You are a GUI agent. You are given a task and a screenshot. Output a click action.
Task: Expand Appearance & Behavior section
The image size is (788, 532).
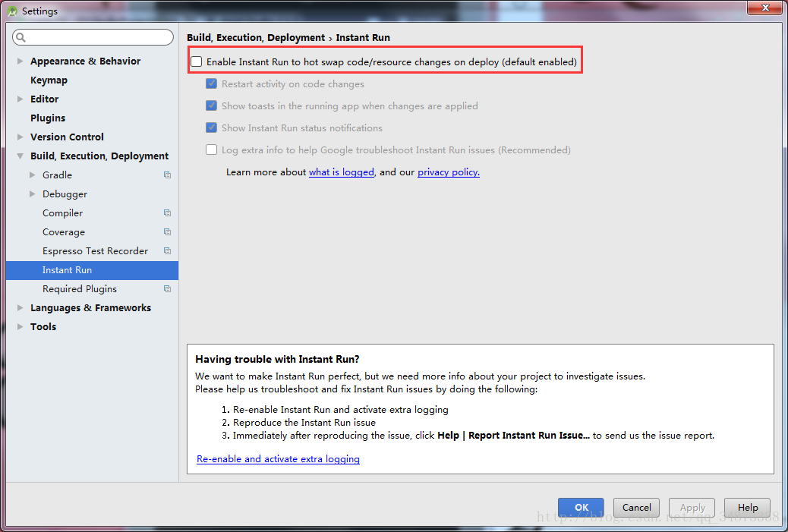(x=20, y=61)
